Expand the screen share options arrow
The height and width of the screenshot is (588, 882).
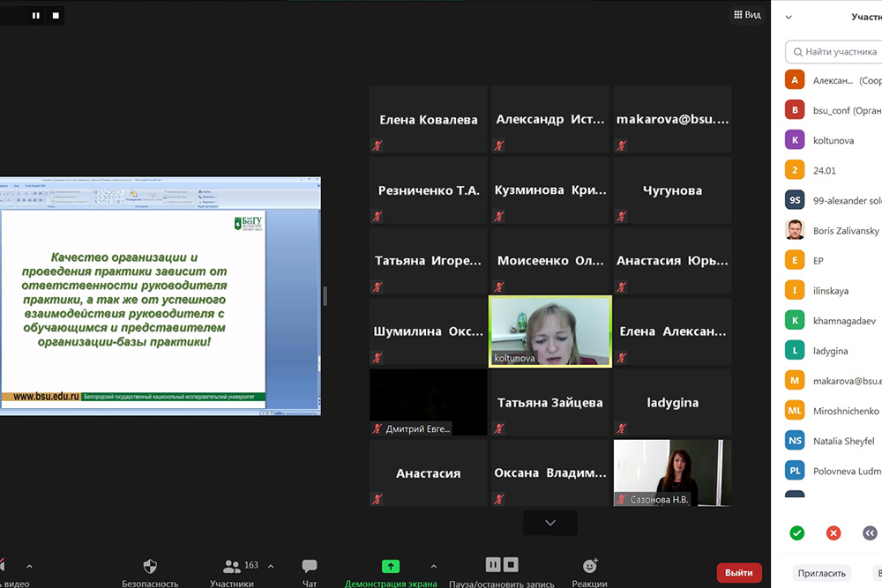pos(433,566)
